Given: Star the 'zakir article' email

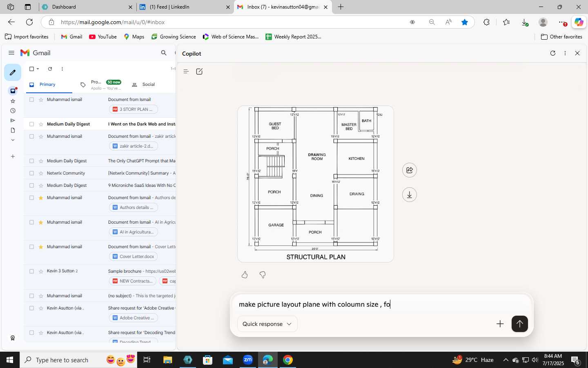Looking at the screenshot, I should point(41,136).
